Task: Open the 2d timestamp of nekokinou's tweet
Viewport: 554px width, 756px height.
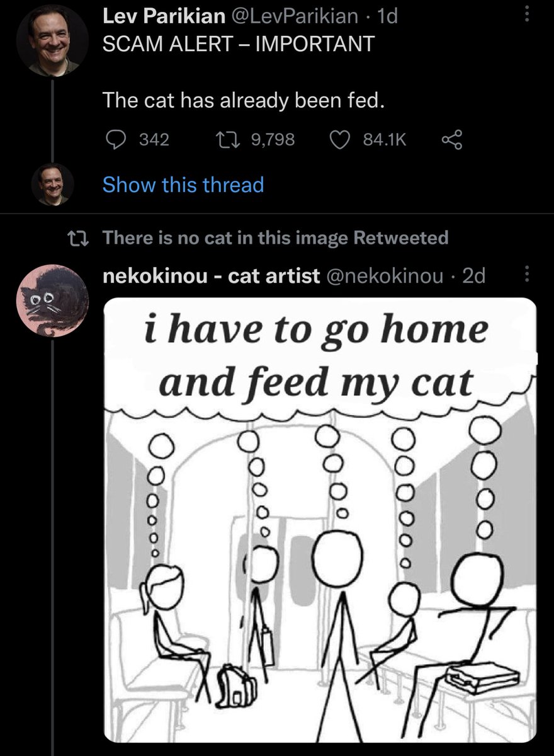Action: pos(473,275)
